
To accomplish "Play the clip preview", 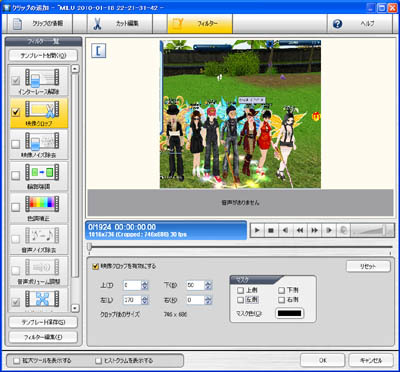I will tap(257, 230).
